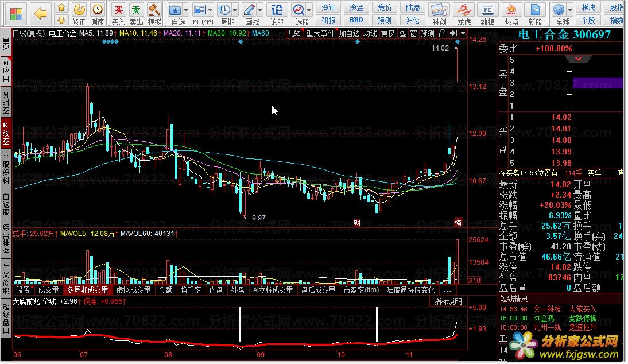Expand the F10/F9 dropdown arrow
628x364 pixels.
(210, 10)
